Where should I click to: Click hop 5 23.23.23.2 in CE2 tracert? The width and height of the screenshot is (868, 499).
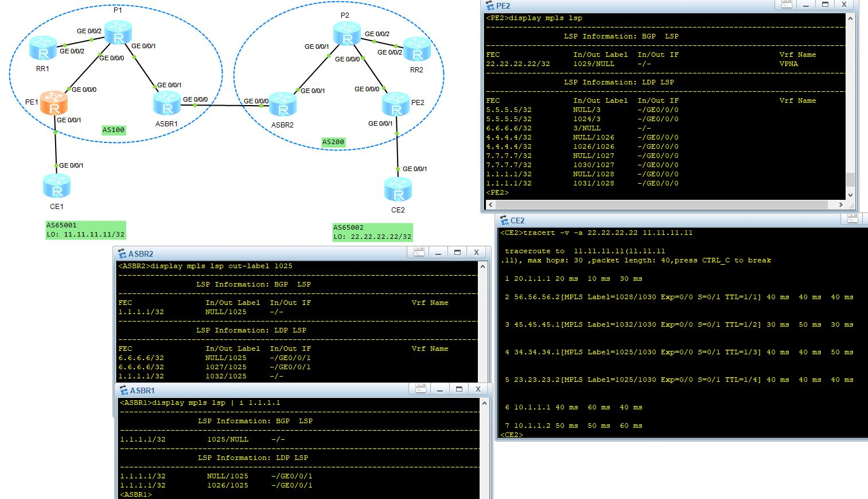(679, 380)
